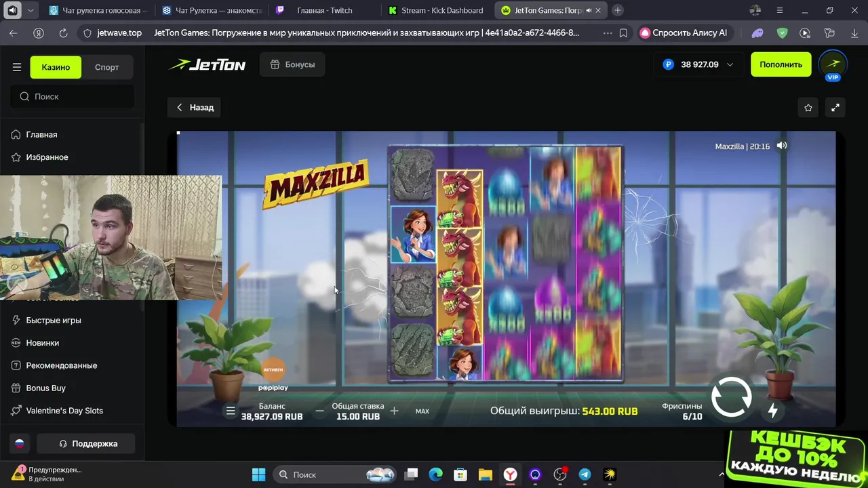Screen dimensions: 868x488
Task: Open a new browser tab
Action: [617, 10]
